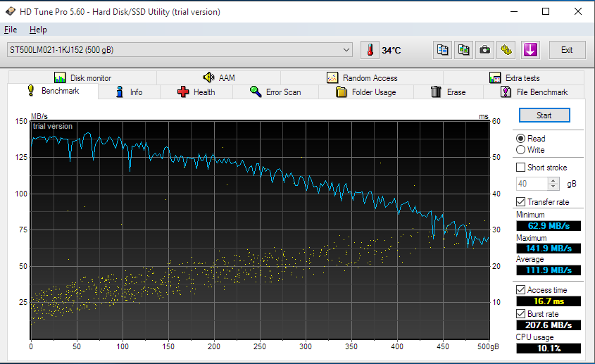Open the Help menu
The width and height of the screenshot is (595, 364).
pos(38,30)
